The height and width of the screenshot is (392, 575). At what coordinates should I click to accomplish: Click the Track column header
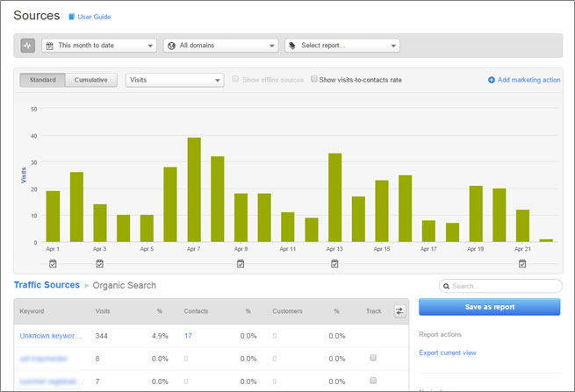coord(374,311)
